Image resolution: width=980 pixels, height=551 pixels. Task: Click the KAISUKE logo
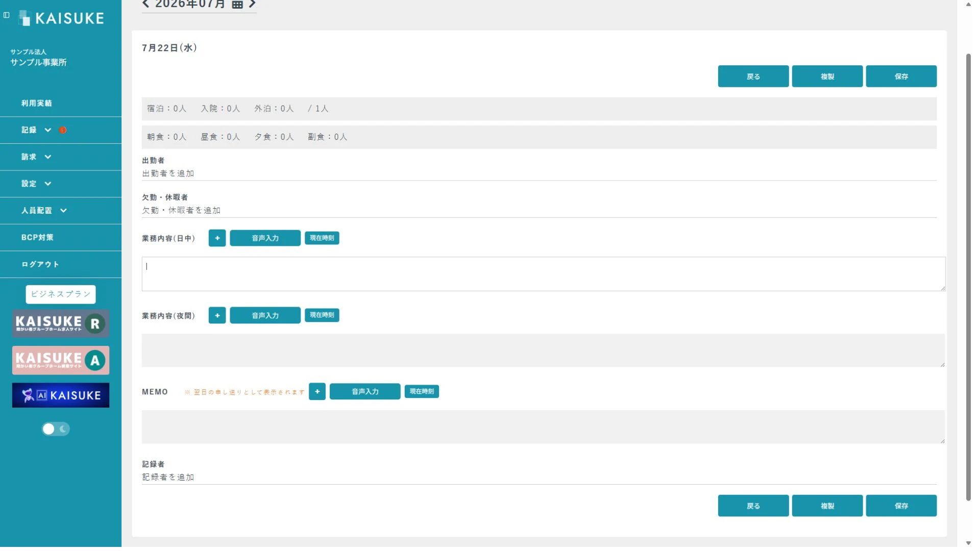tap(61, 18)
